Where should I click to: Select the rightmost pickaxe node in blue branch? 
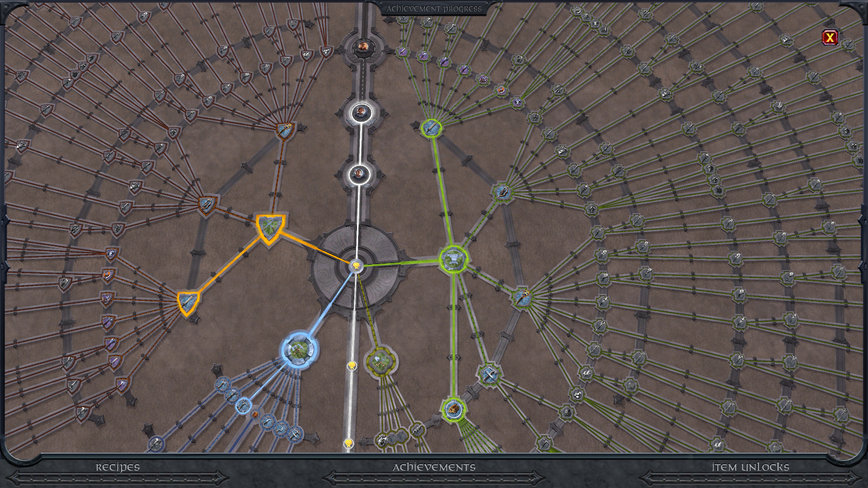tap(296, 434)
